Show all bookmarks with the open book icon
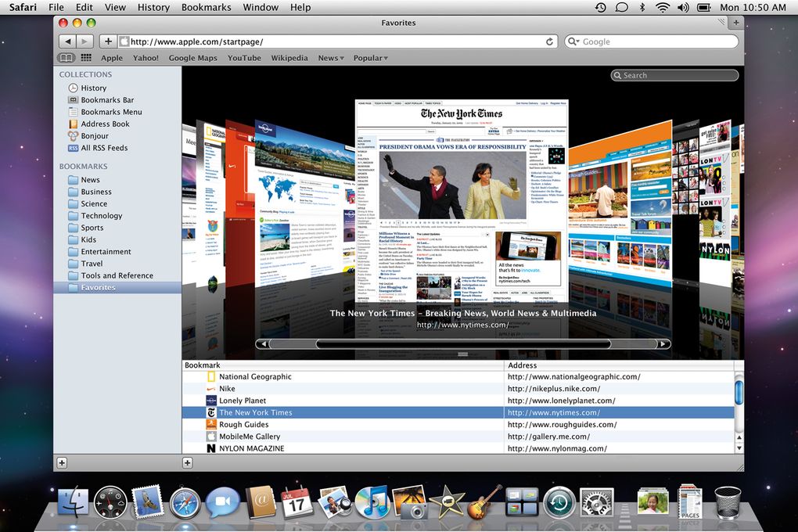 coord(66,58)
